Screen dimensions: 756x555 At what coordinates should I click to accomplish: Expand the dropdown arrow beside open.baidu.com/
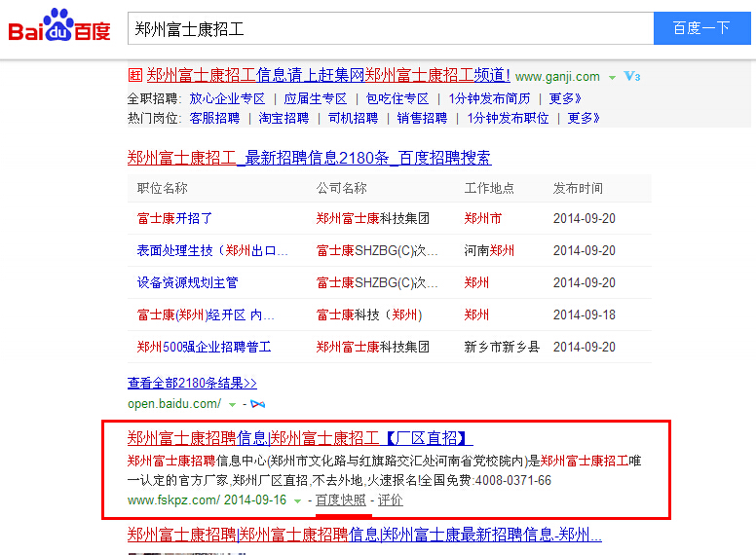click(233, 405)
